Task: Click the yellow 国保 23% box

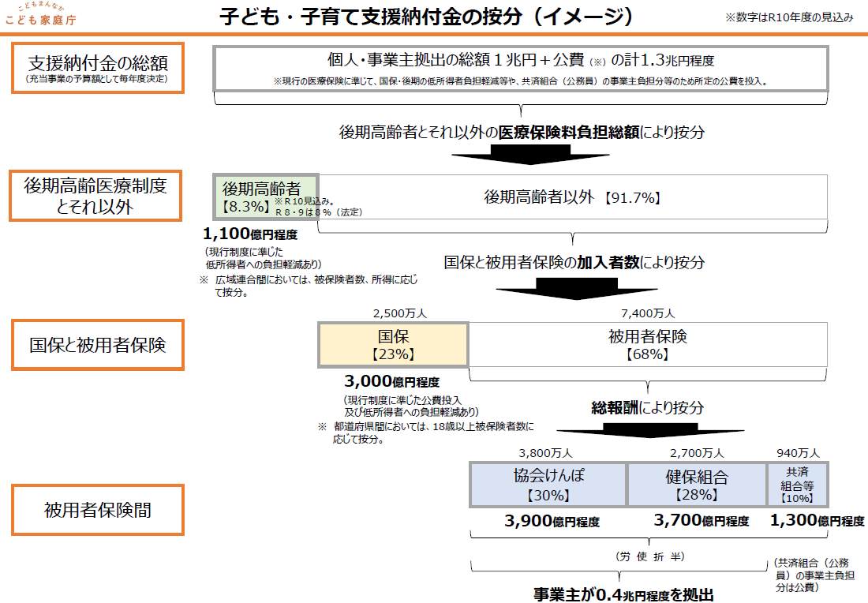Action: coord(393,345)
